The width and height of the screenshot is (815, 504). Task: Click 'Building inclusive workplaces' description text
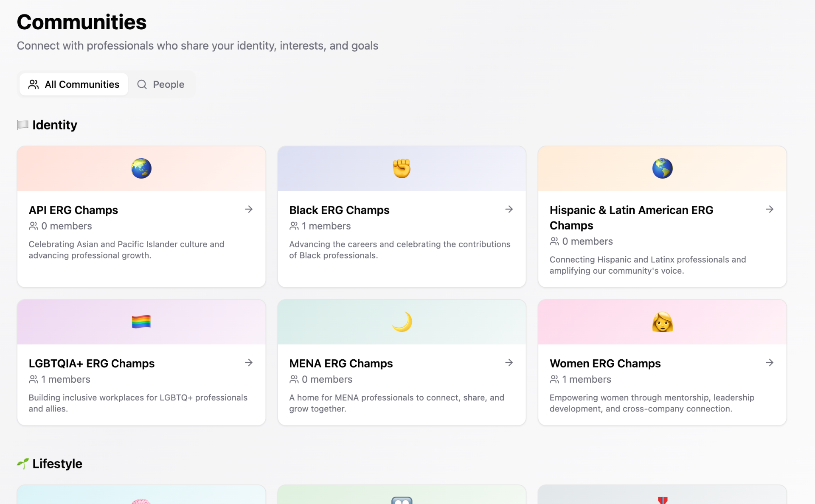click(x=138, y=403)
